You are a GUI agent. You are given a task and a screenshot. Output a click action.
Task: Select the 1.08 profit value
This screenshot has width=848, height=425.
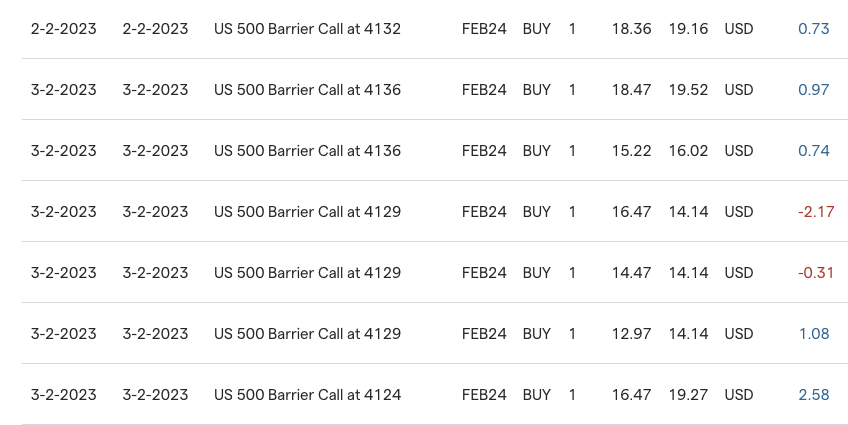coord(813,334)
